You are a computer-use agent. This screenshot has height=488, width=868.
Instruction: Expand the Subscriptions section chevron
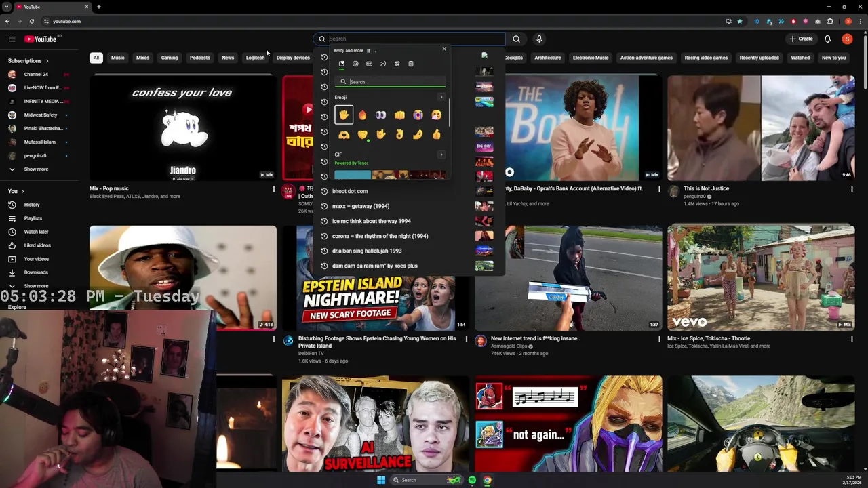pyautogui.click(x=47, y=60)
